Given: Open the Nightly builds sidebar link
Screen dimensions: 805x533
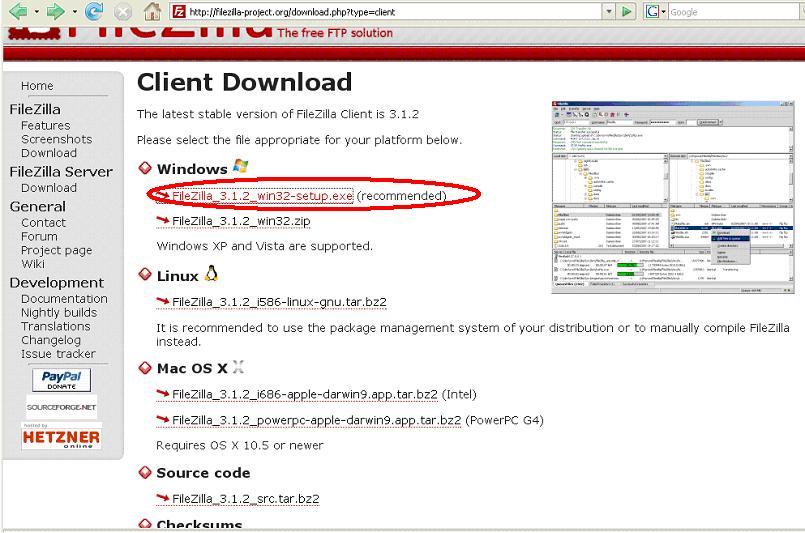Looking at the screenshot, I should (59, 313).
